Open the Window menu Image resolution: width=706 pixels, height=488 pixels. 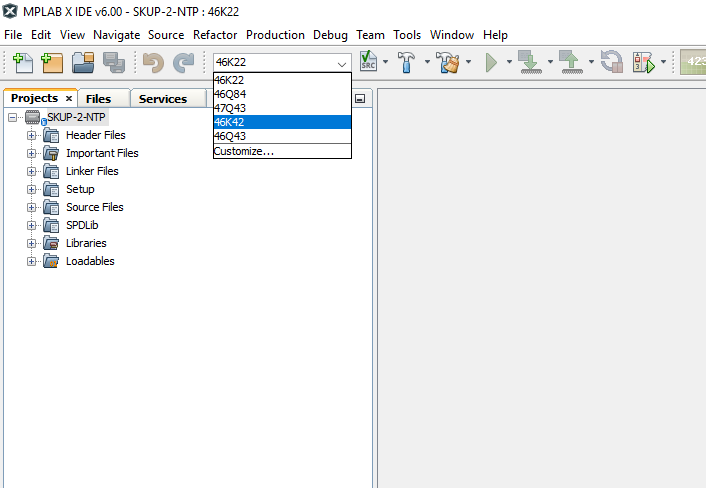[452, 35]
